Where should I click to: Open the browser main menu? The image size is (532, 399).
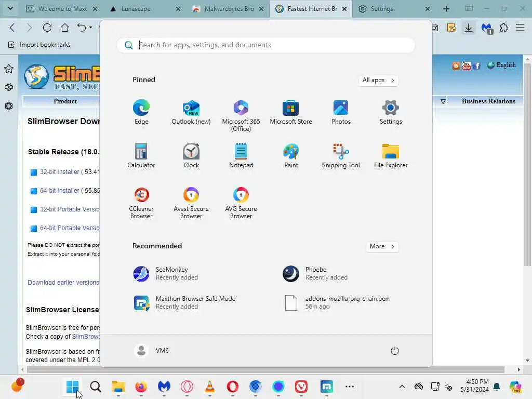pyautogui.click(x=520, y=28)
